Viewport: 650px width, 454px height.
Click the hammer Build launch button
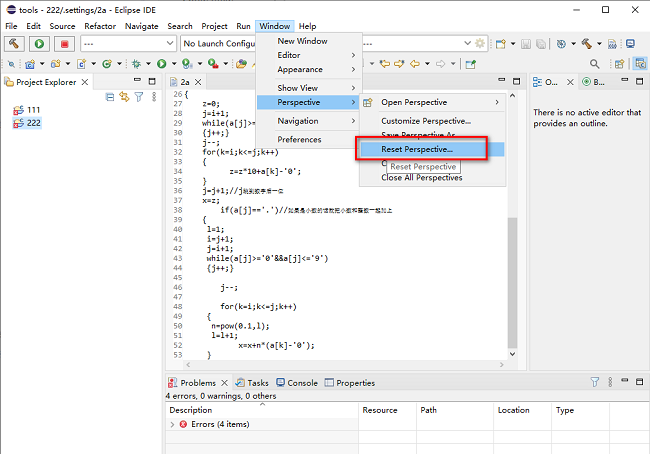coord(14,44)
